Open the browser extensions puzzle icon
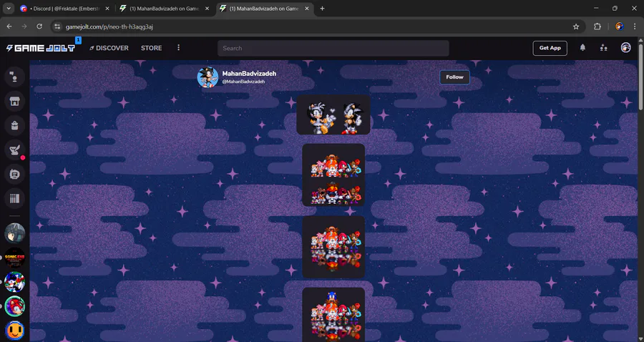This screenshot has width=644, height=342. pyautogui.click(x=597, y=26)
